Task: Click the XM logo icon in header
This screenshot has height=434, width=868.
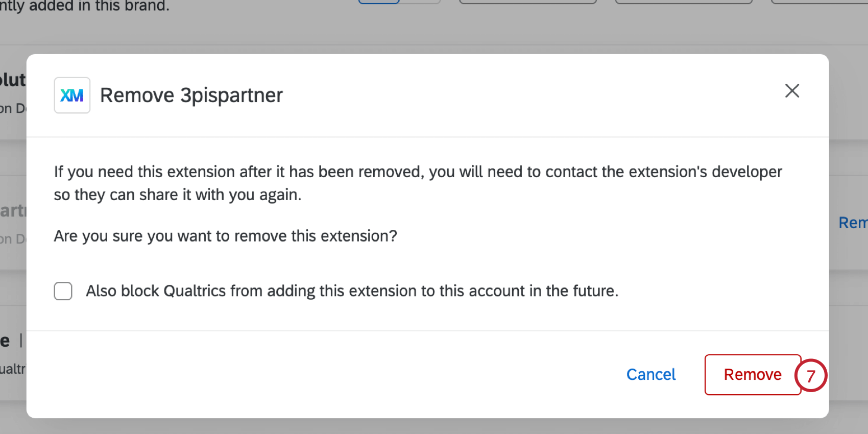Action: [72, 95]
